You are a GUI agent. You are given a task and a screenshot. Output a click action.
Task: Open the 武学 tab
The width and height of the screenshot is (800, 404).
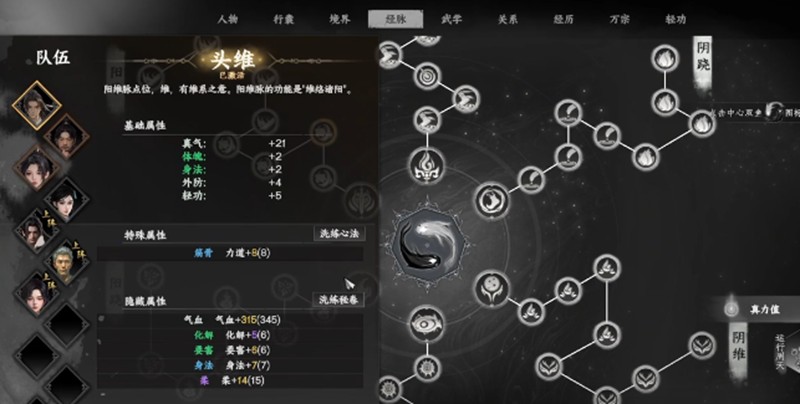coord(451,19)
